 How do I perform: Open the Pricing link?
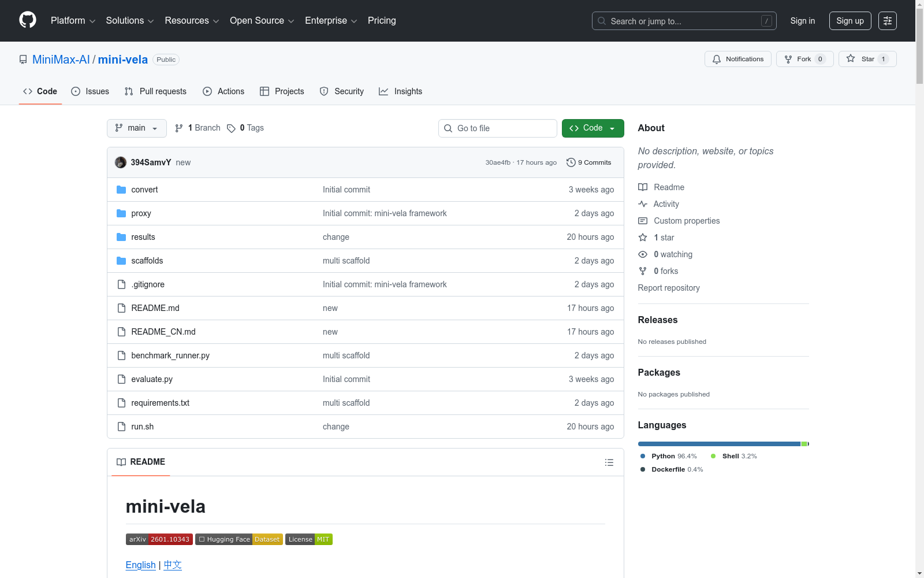[382, 21]
